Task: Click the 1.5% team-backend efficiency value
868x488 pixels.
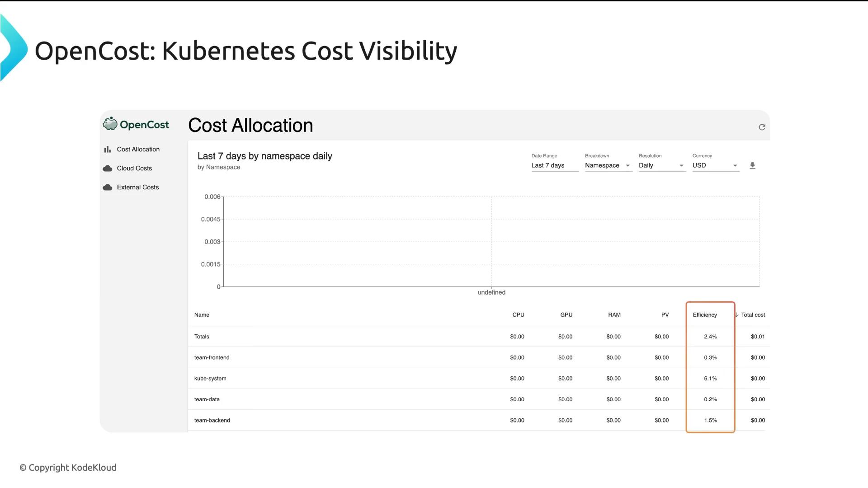Action: 710,420
